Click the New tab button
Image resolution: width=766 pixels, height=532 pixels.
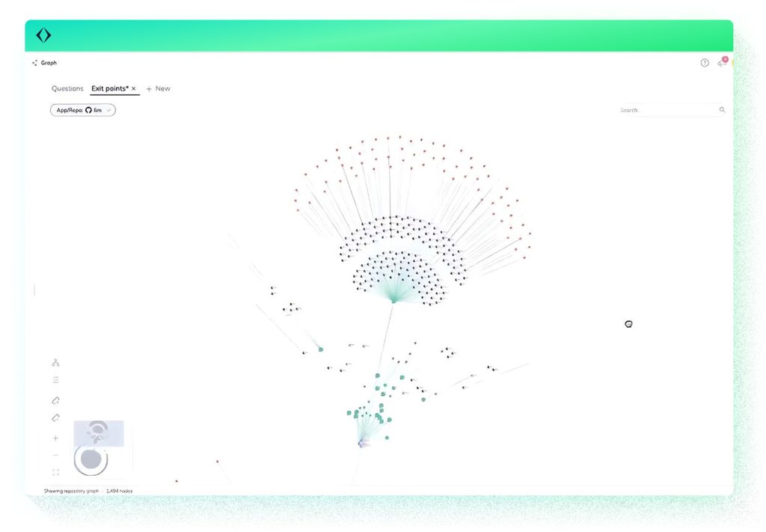(158, 88)
